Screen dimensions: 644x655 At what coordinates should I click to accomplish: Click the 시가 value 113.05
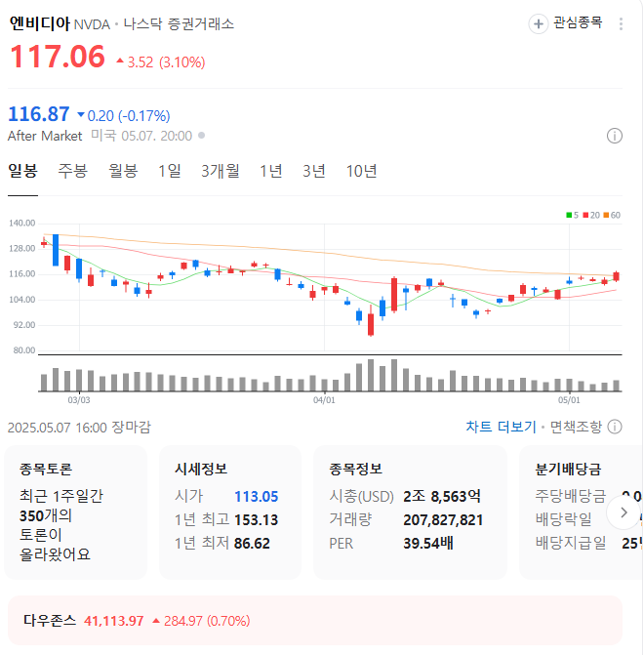[x=256, y=497]
